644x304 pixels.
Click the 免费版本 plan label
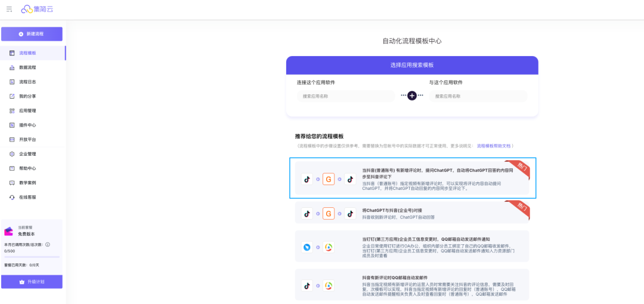click(x=26, y=234)
